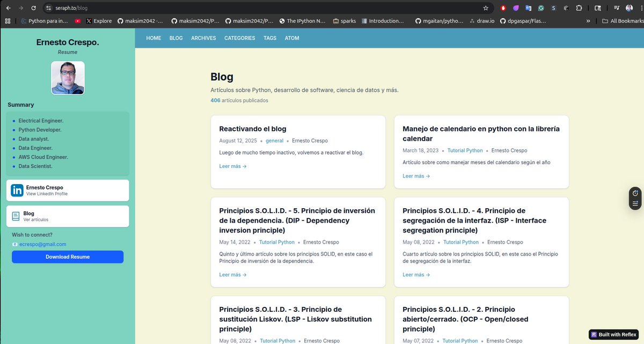The image size is (644, 344).
Task: Open TAGS in the navigation bar
Action: point(270,38)
